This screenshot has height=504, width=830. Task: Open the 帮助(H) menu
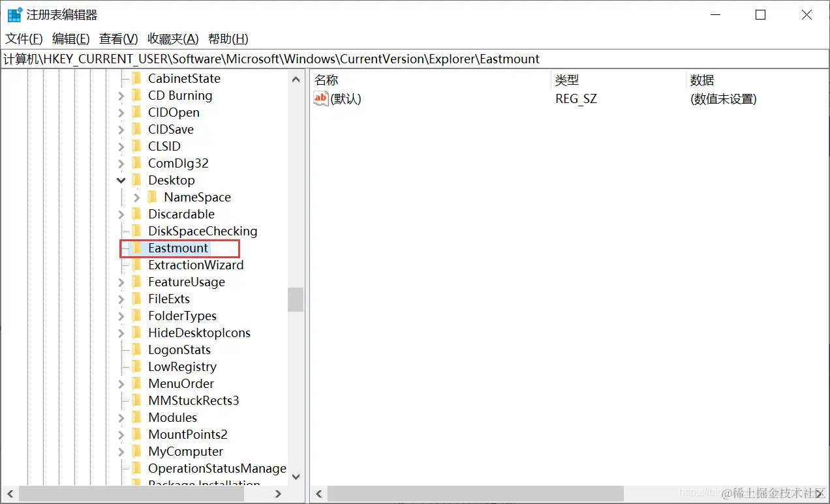(228, 39)
